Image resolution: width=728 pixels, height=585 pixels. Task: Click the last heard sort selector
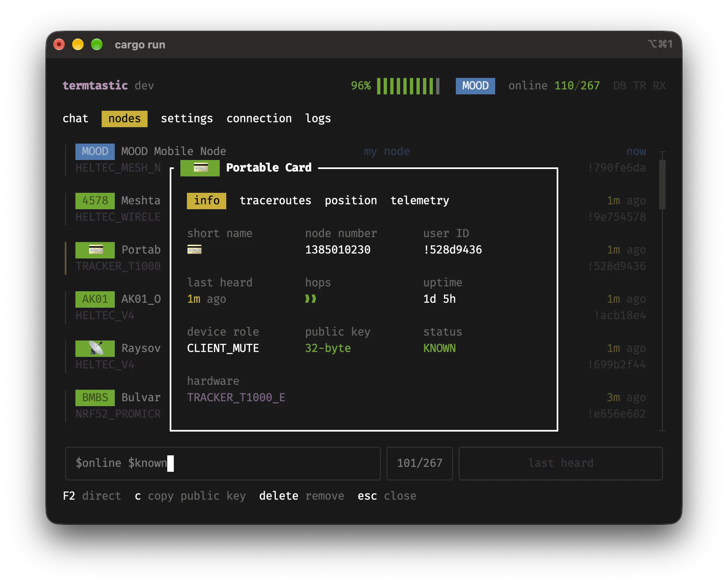(561, 463)
